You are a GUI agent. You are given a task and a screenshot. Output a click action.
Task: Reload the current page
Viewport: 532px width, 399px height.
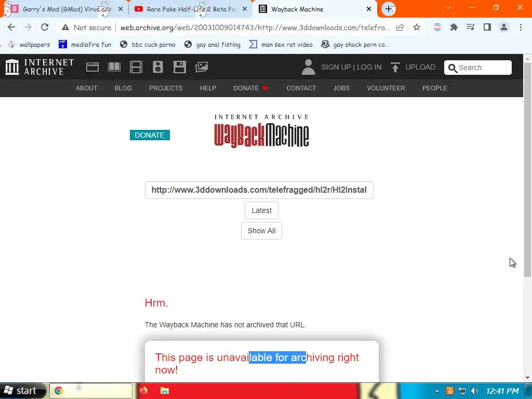tap(45, 27)
